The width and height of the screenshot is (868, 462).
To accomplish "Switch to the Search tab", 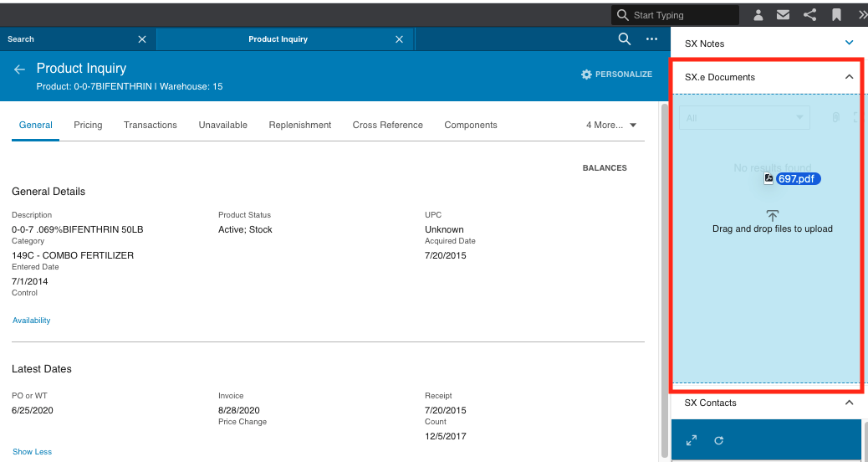I will point(78,39).
